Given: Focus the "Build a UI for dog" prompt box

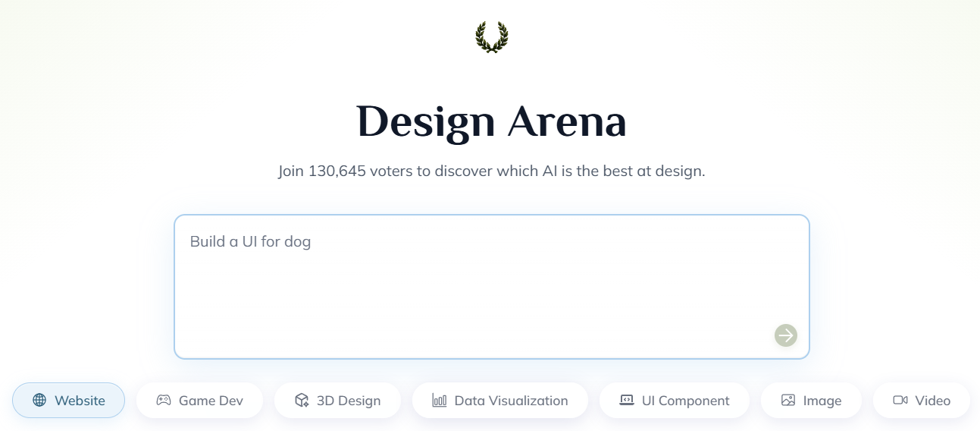Looking at the screenshot, I should point(250,242).
